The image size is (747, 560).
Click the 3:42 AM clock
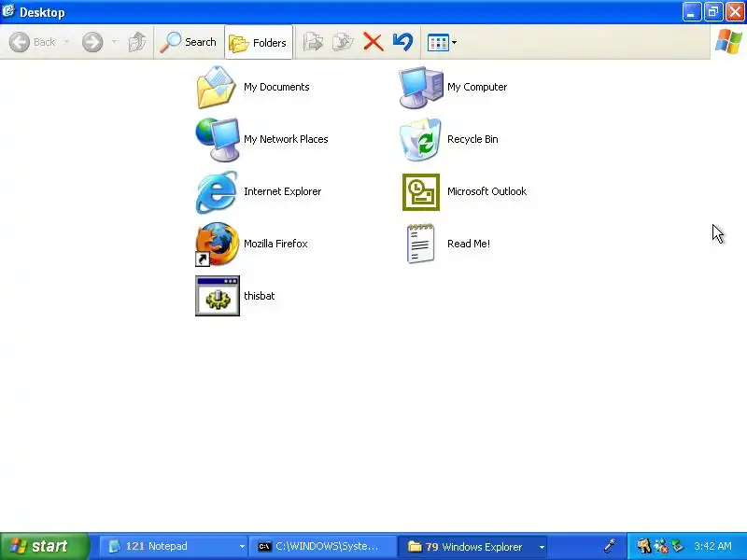(712, 546)
